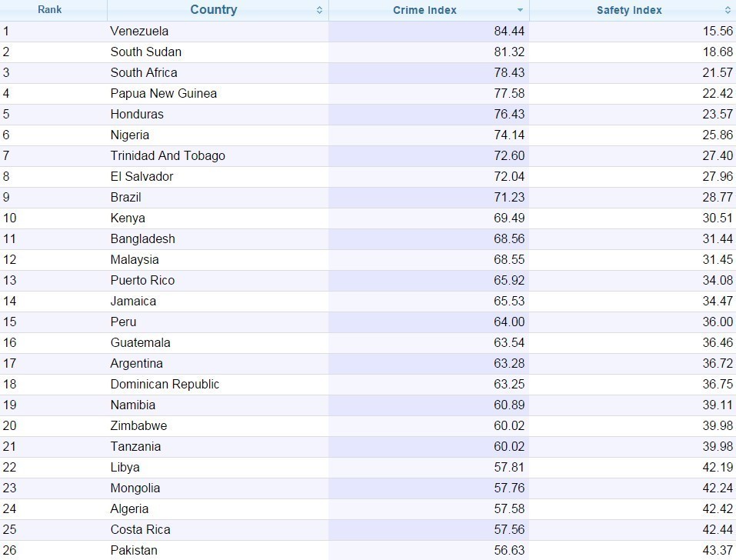The height and width of the screenshot is (560, 736).
Task: Click the Brazil crime index value 71.23
Action: 509,198
